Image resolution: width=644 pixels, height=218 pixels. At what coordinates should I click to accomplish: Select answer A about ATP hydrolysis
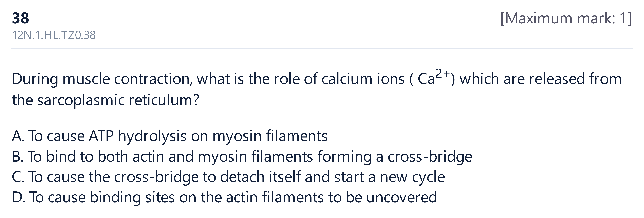[x=170, y=136]
